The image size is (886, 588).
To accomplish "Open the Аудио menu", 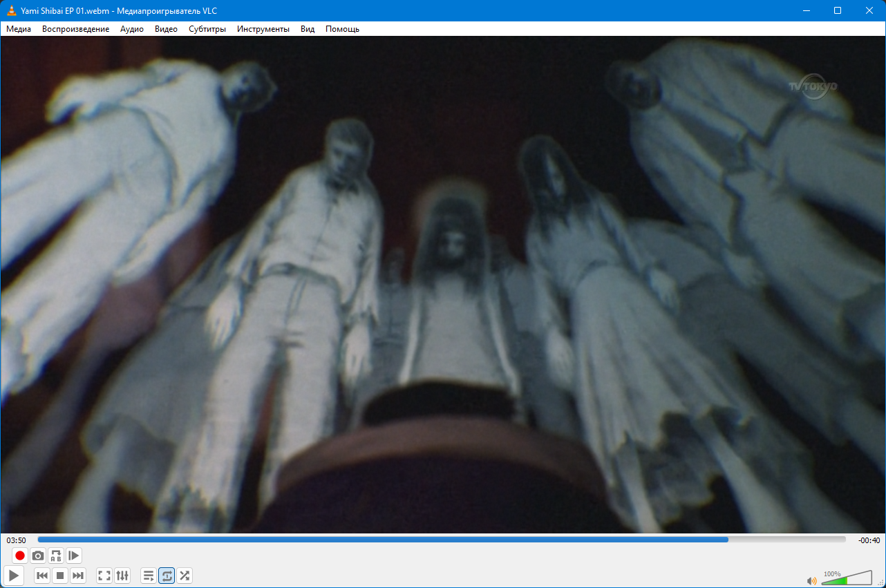I will 132,29.
